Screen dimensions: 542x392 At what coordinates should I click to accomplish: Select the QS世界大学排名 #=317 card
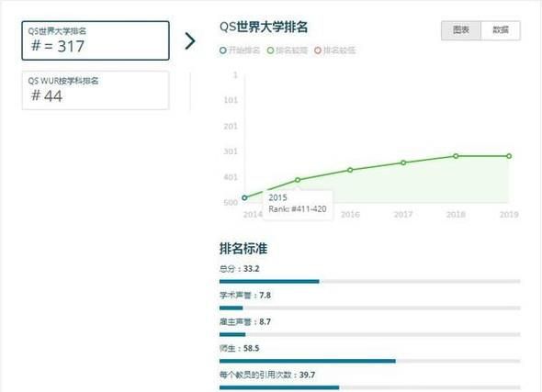96,40
